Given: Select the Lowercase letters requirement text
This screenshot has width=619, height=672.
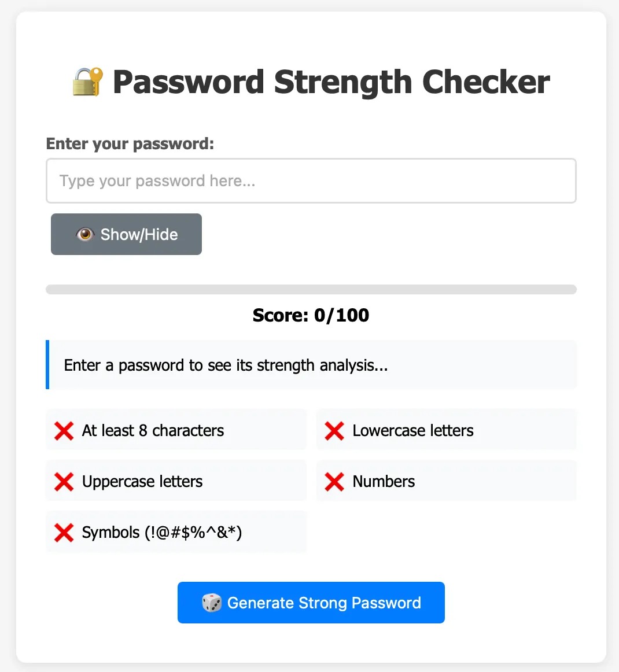Looking at the screenshot, I should tap(413, 431).
